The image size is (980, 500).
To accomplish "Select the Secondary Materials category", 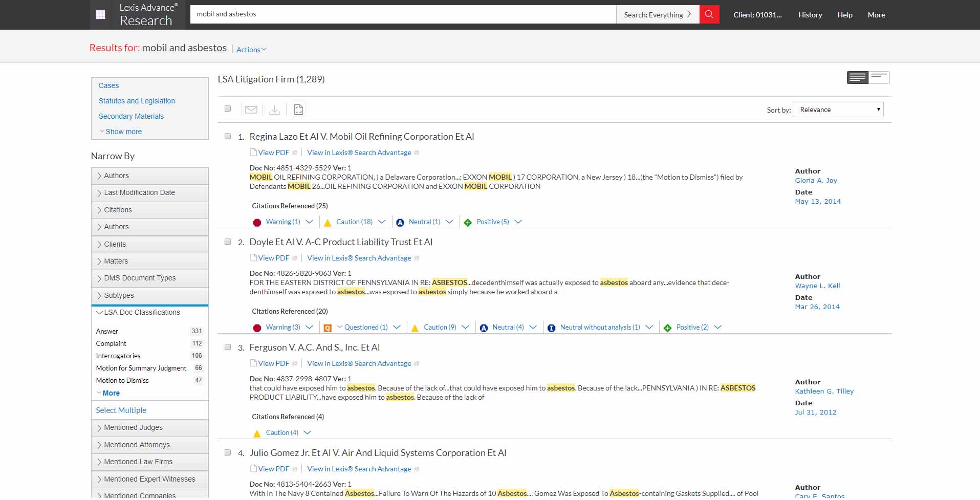I will point(131,116).
